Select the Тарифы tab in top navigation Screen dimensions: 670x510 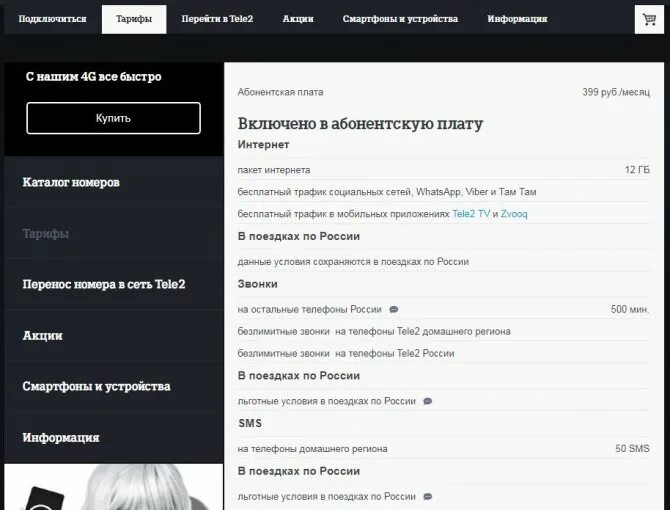click(x=134, y=19)
